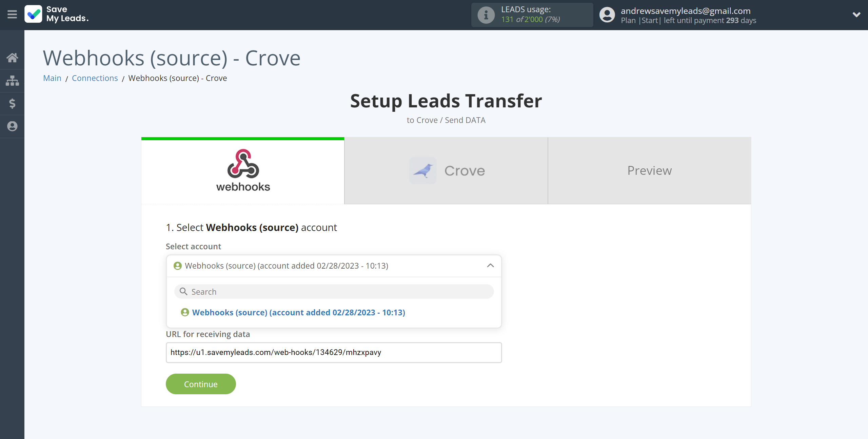The height and width of the screenshot is (439, 868).
Task: Open the Preview tab
Action: click(x=649, y=170)
